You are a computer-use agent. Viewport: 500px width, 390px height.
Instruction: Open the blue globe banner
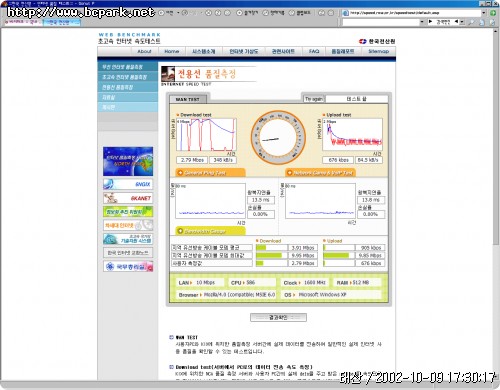coord(128,161)
